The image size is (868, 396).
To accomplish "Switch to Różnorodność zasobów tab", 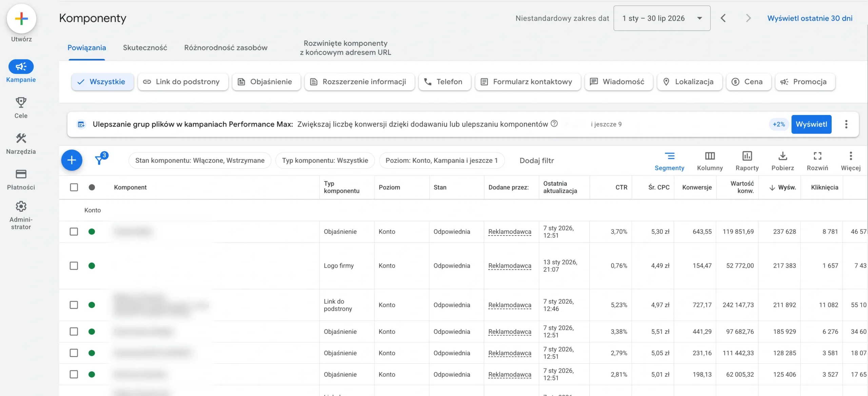I will 226,48.
